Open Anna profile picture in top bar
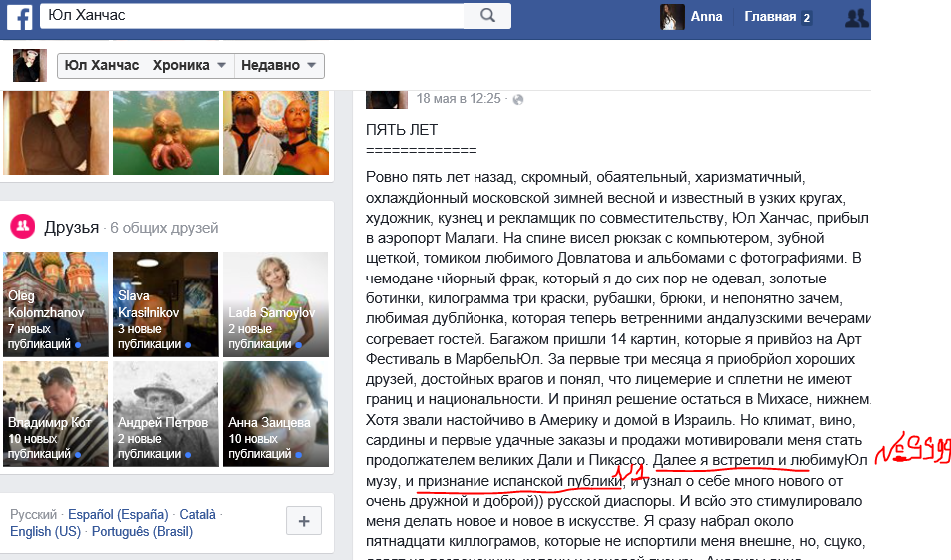The width and height of the screenshot is (951, 560). coord(672,17)
